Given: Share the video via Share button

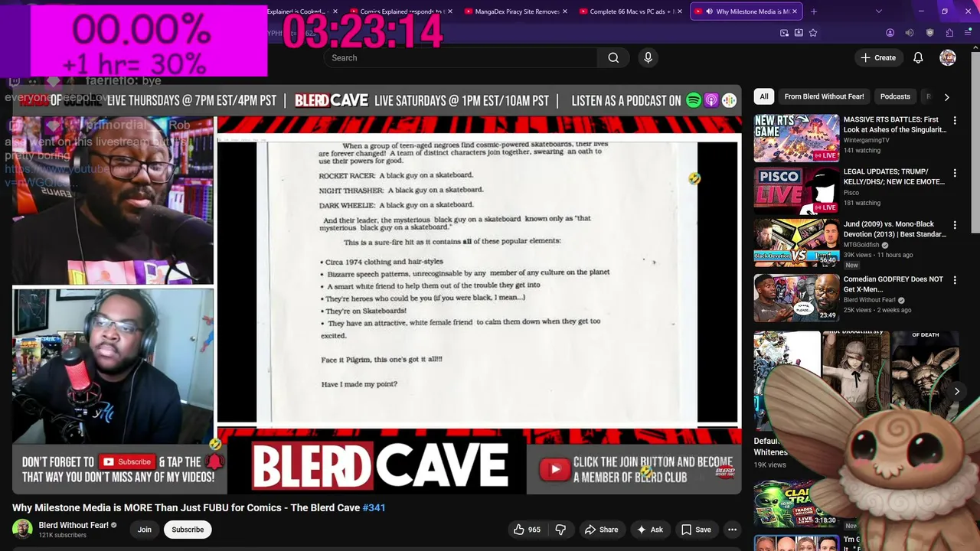Looking at the screenshot, I should click(601, 530).
